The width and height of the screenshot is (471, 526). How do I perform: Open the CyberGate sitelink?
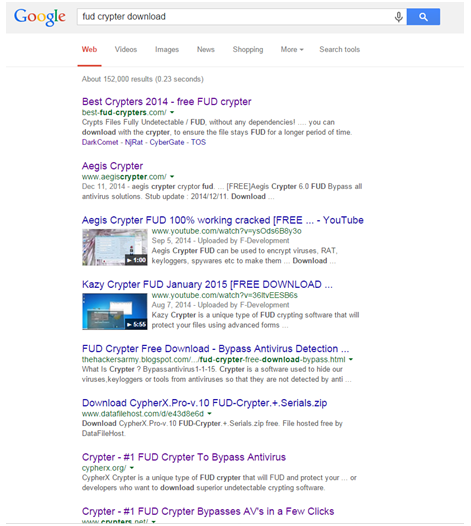[167, 142]
